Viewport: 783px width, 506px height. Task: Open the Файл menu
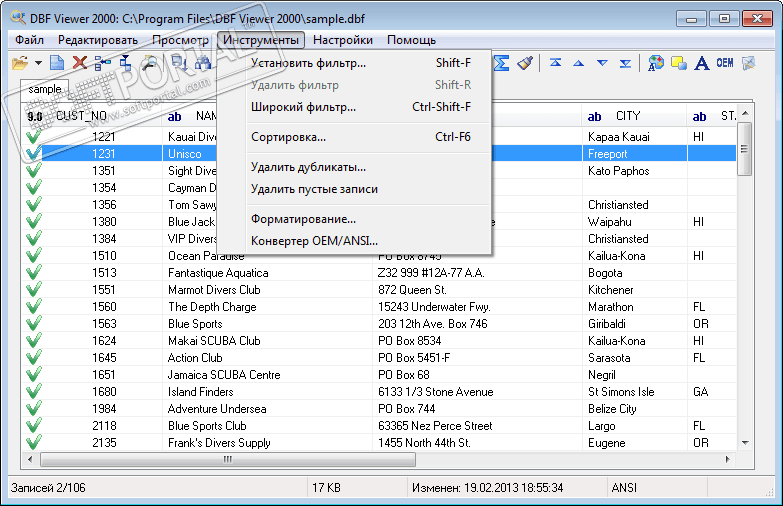point(29,40)
